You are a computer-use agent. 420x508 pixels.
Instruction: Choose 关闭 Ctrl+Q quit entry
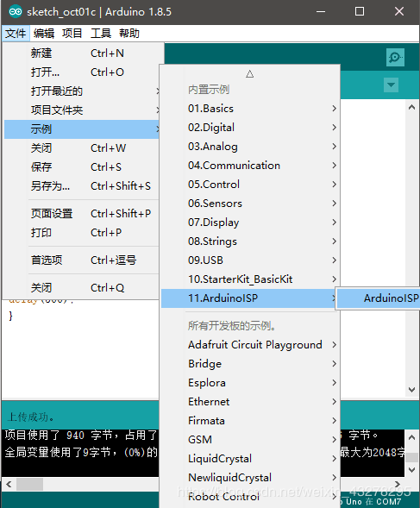coord(81,288)
